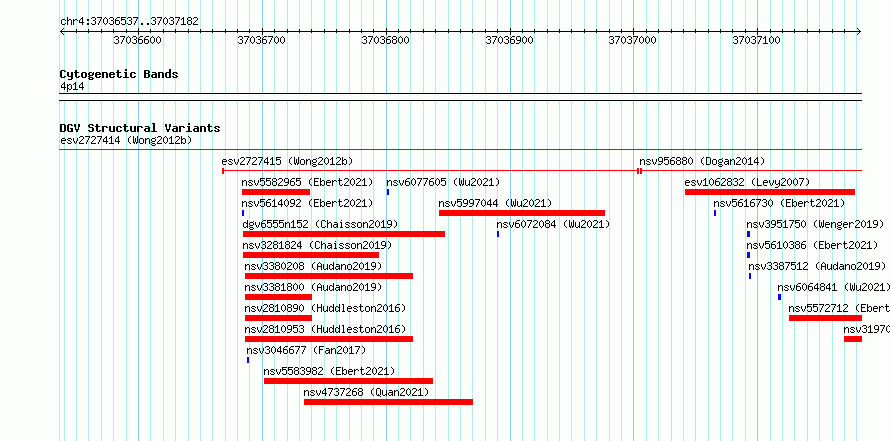Click ruler position 37037100
This screenshot has height=441, width=890.
(757, 40)
